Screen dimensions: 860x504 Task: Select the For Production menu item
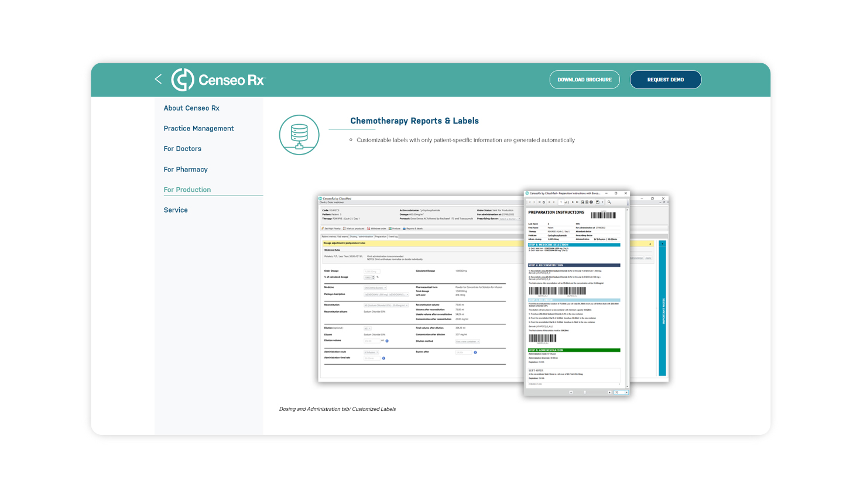(x=187, y=190)
